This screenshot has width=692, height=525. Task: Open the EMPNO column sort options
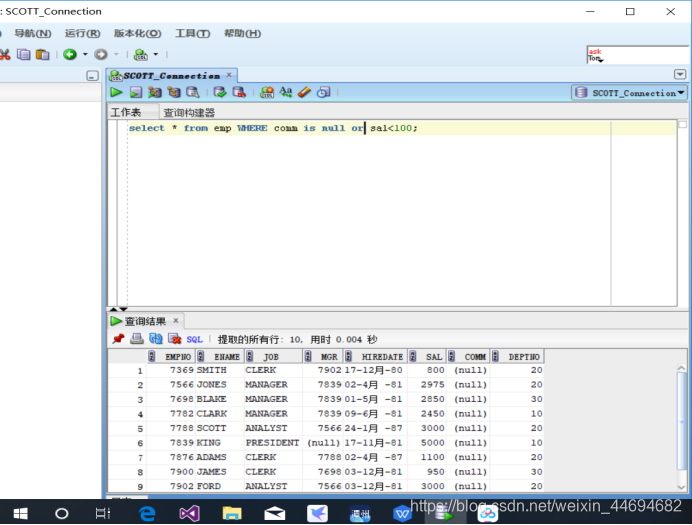click(151, 356)
